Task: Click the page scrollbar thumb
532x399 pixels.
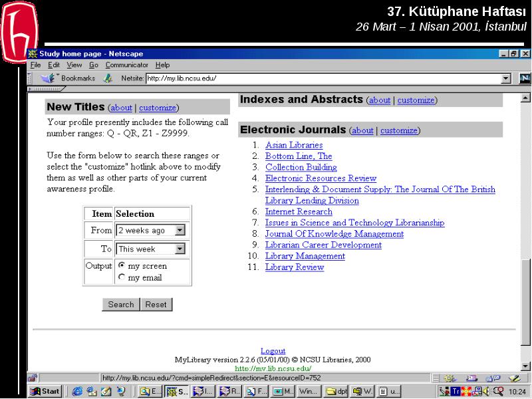Action: tap(525, 302)
